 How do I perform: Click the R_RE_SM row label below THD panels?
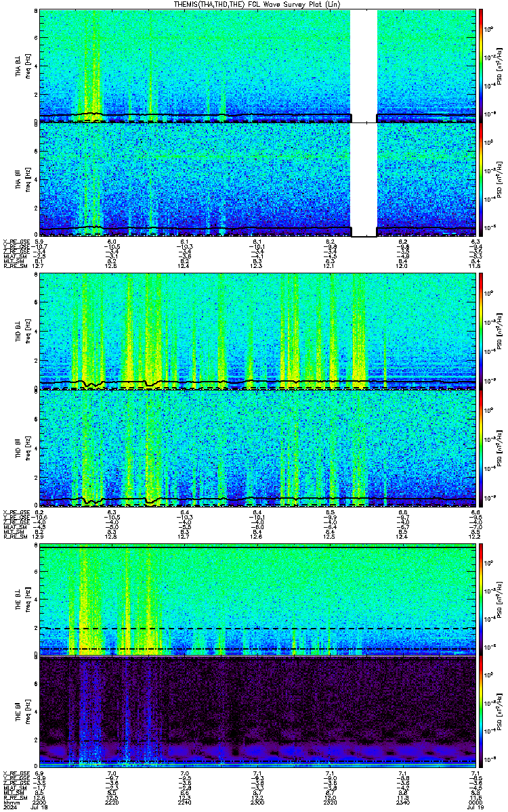coord(14,537)
